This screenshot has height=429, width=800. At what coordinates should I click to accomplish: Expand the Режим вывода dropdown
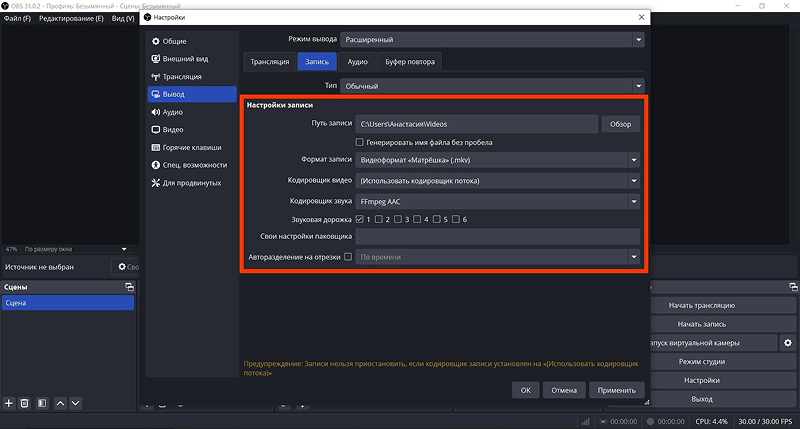[492, 40]
